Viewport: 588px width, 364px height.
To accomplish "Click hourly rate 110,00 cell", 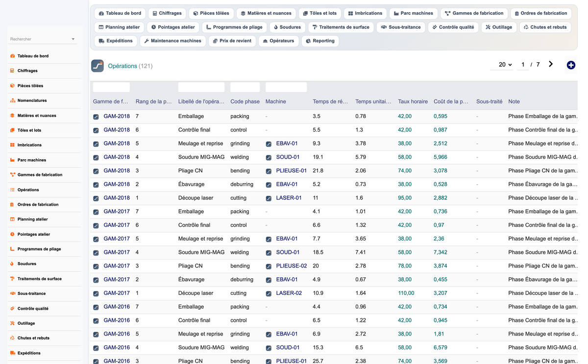I will pos(406,293).
